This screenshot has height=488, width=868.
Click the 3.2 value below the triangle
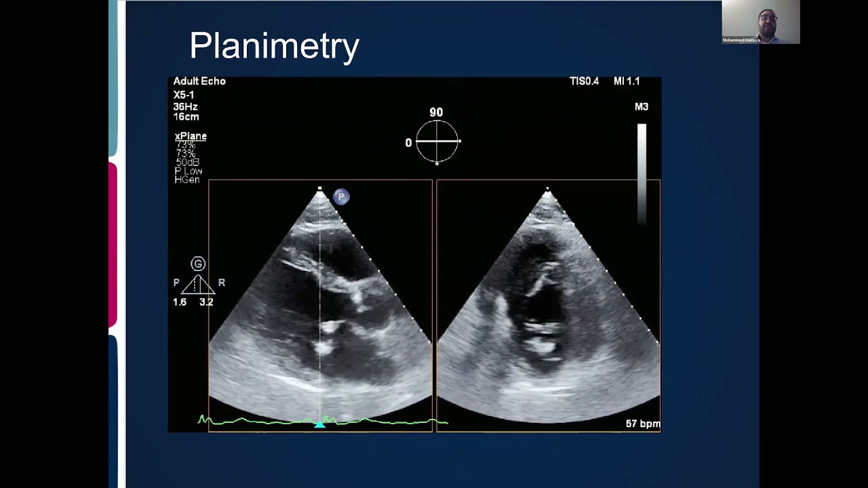click(x=206, y=302)
